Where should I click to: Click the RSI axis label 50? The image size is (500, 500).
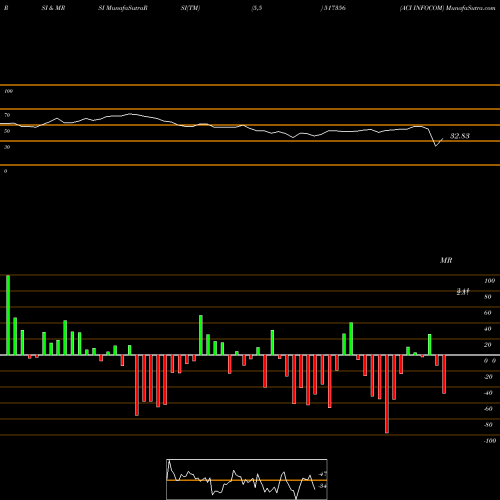pyautogui.click(x=7, y=131)
